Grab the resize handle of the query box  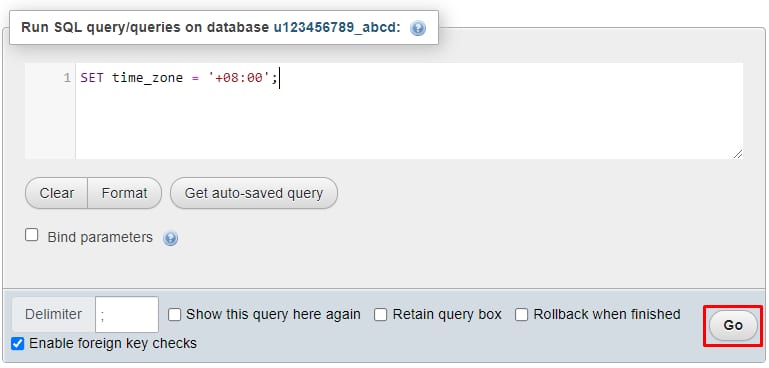pyautogui.click(x=738, y=154)
